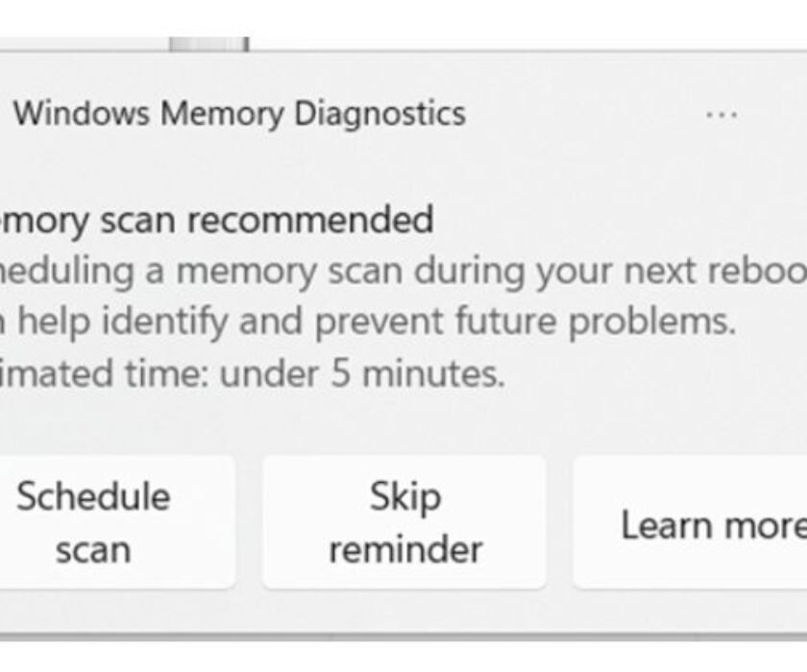The image size is (807, 672).
Task: Tap the 'Schedule' label on the first button
Action: [93, 496]
